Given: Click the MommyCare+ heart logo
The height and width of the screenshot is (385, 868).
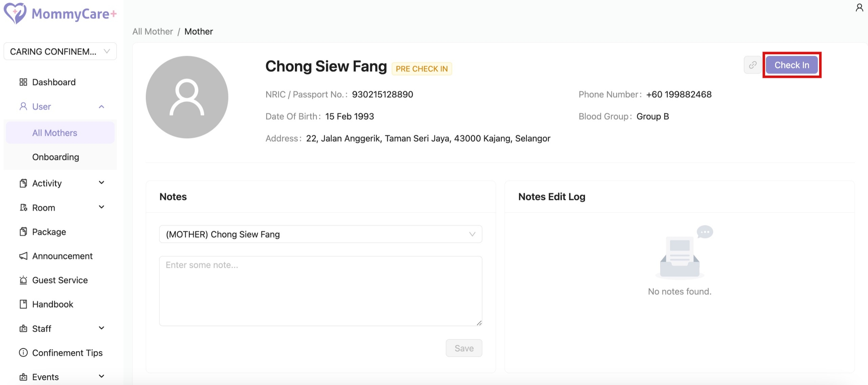Looking at the screenshot, I should coord(15,13).
